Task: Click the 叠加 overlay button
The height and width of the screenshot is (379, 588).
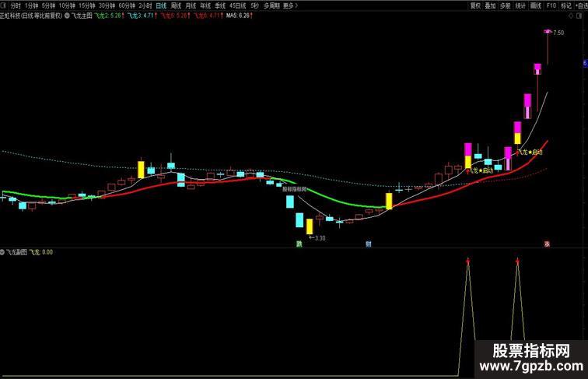Action: pos(491,5)
